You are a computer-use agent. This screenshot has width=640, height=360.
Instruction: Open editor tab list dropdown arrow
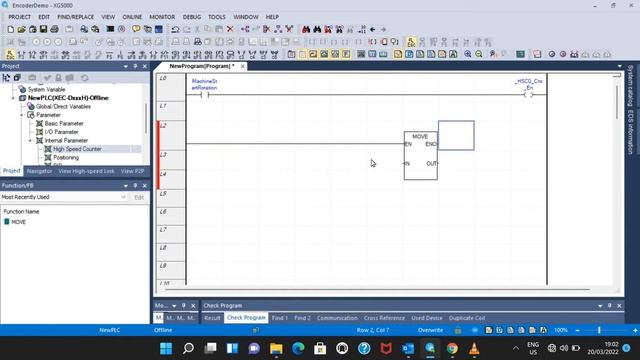[620, 66]
